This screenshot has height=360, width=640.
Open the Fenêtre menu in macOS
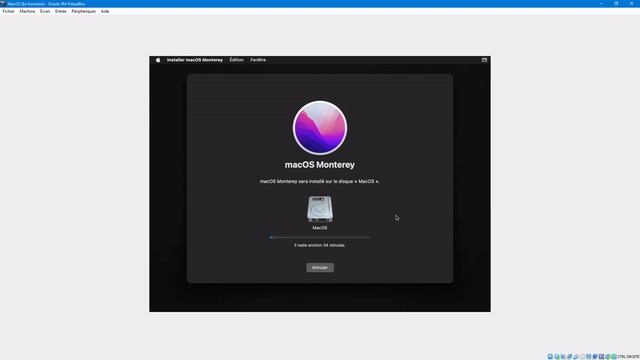[258, 60]
